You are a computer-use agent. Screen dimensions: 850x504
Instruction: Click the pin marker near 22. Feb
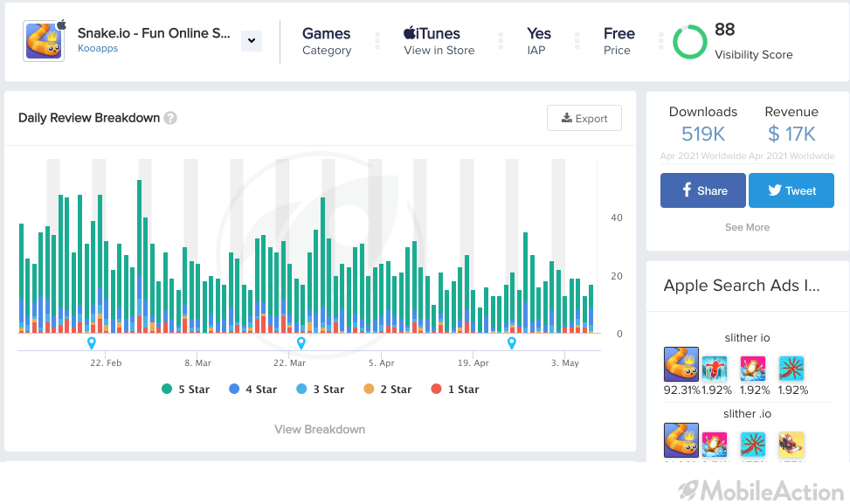point(92,343)
